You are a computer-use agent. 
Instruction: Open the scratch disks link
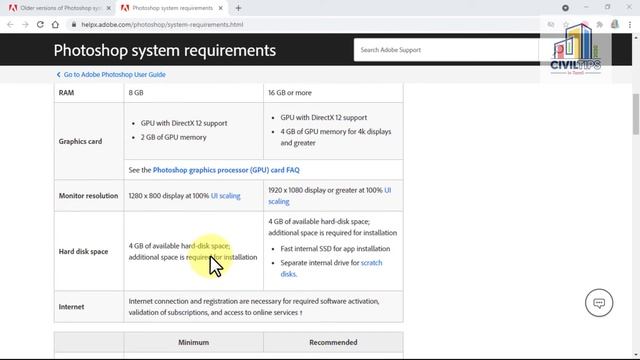pyautogui.click(x=331, y=268)
